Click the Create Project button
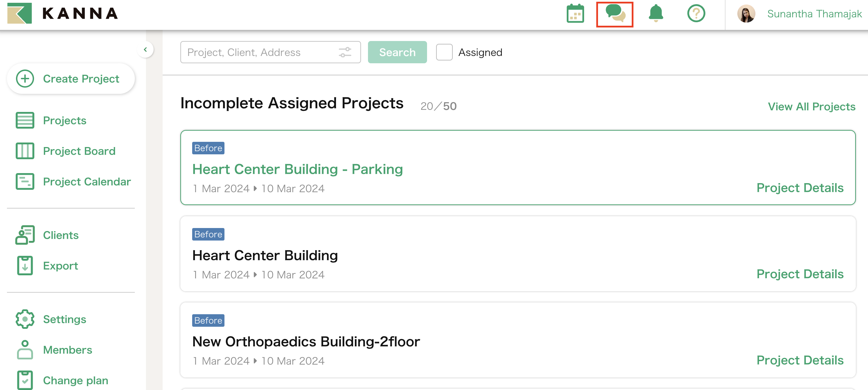The height and width of the screenshot is (390, 868). pos(71,79)
